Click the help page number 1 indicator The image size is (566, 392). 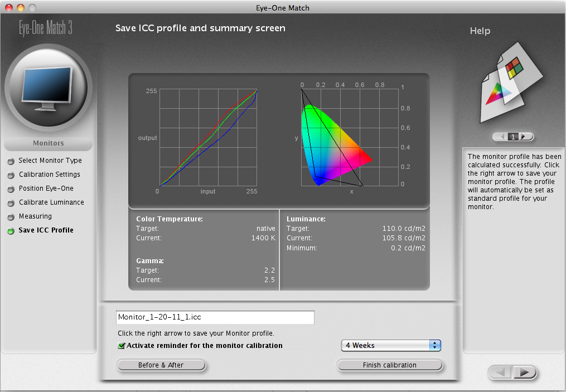click(x=513, y=137)
